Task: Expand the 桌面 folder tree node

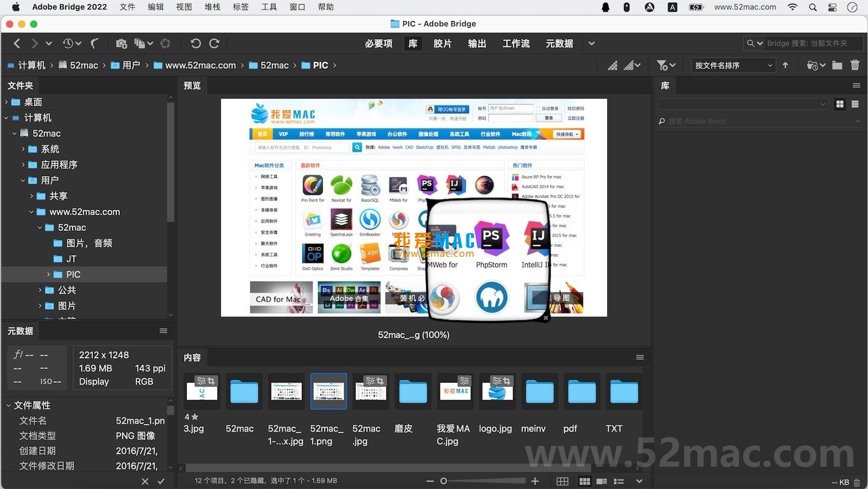Action: click(x=7, y=102)
